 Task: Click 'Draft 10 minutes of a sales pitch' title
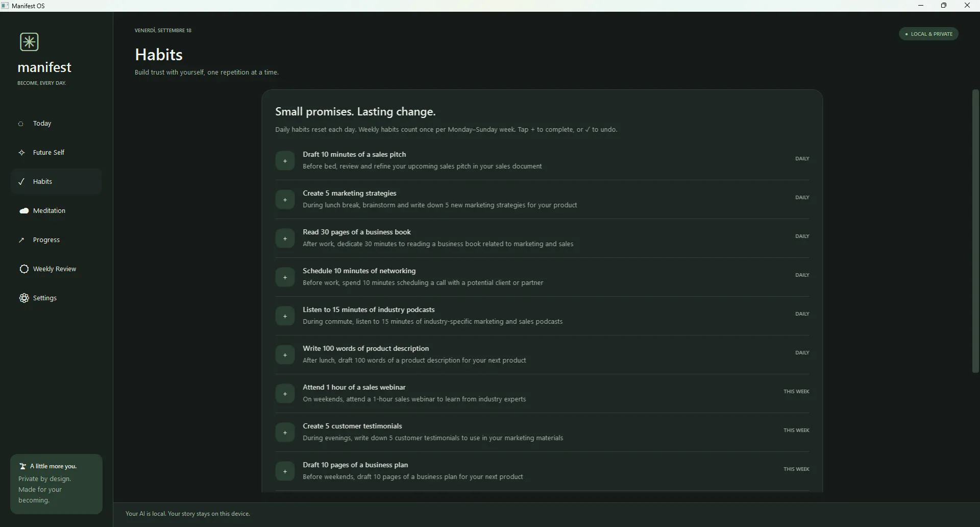coord(354,154)
